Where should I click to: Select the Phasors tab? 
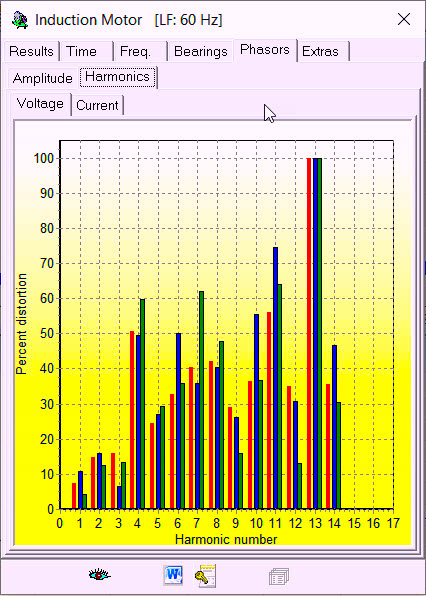265,50
